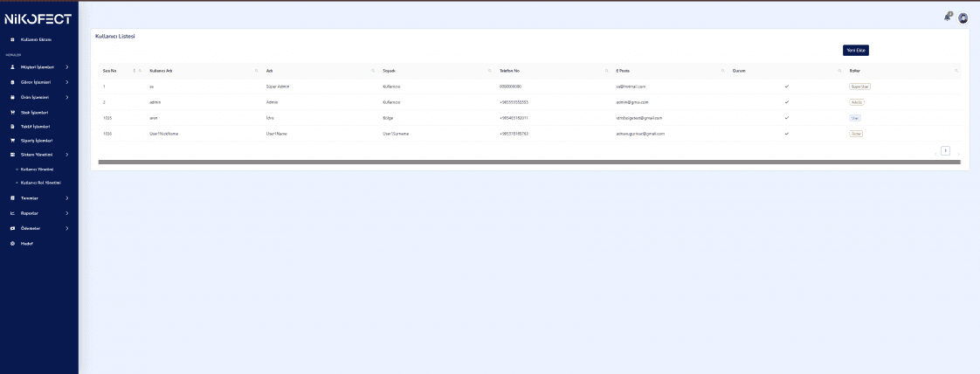This screenshot has width=980, height=374.
Task: Select the cell 'User1Surname'
Action: pyautogui.click(x=397, y=134)
